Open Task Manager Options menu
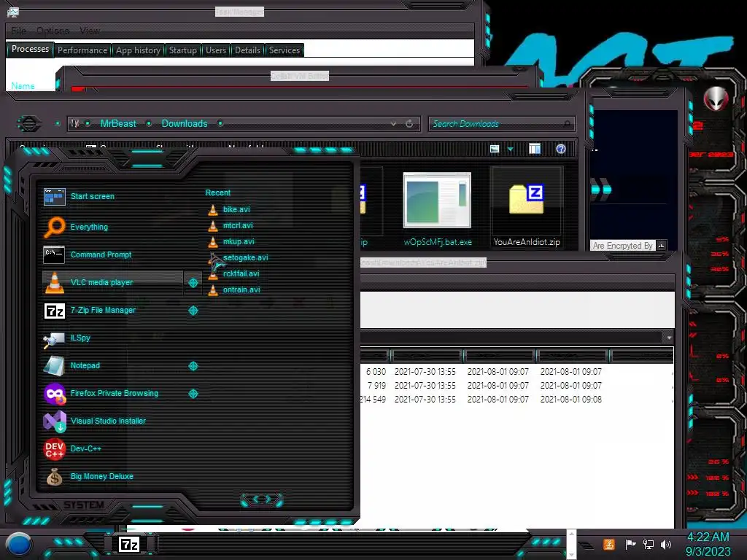This screenshot has height=560, width=747. click(x=53, y=31)
